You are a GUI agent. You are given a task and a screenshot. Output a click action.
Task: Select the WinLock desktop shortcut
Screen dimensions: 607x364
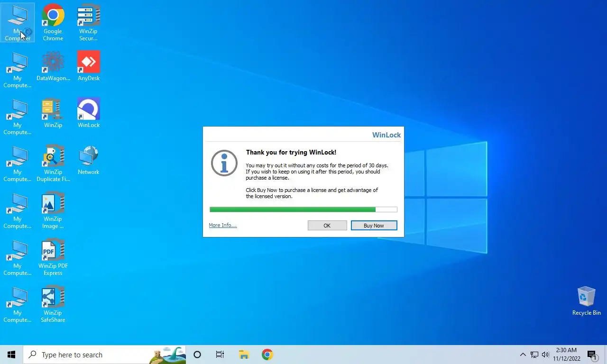[89, 113]
